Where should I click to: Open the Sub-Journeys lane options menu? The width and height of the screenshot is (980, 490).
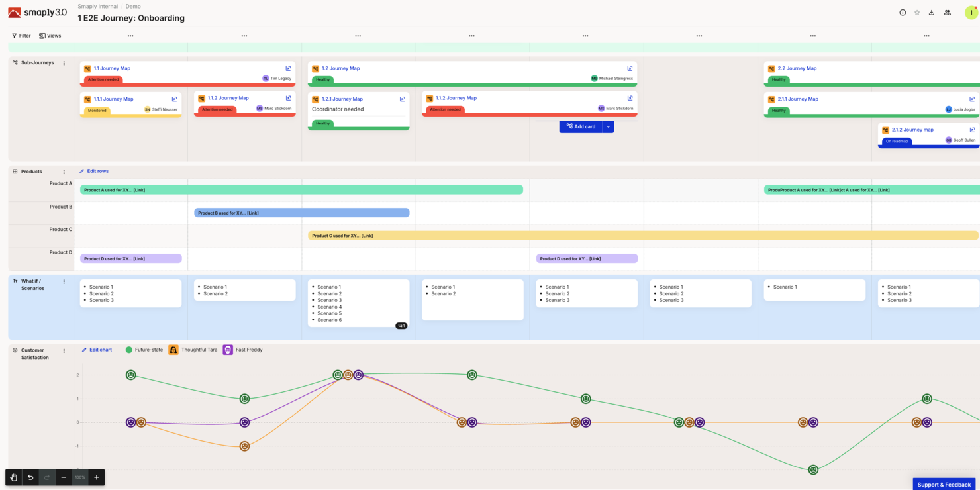pyautogui.click(x=64, y=62)
